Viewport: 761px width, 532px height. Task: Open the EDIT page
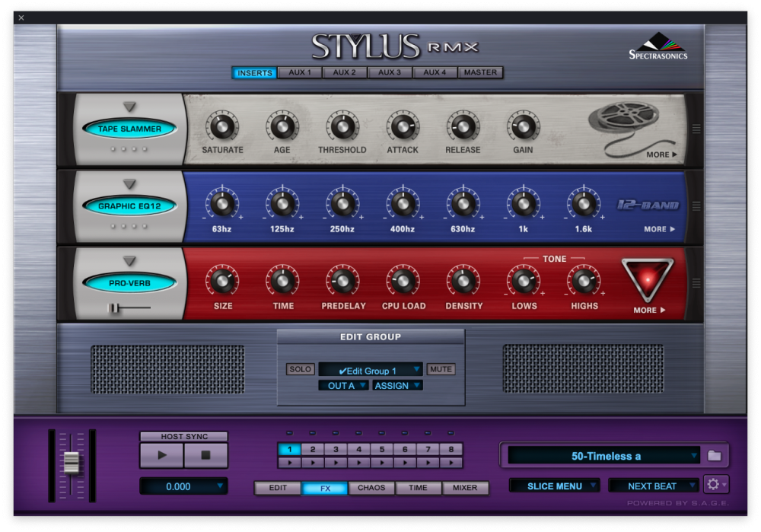pos(278,488)
